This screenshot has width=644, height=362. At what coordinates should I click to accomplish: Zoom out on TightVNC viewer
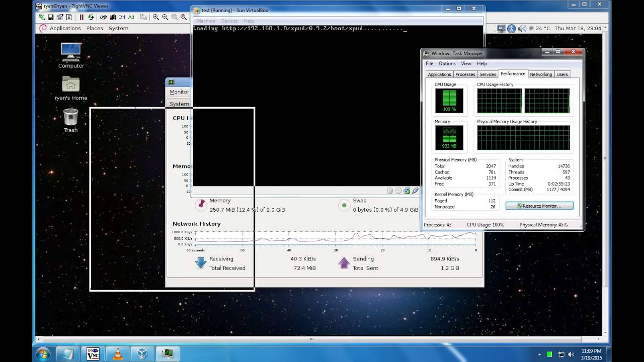pos(165,17)
